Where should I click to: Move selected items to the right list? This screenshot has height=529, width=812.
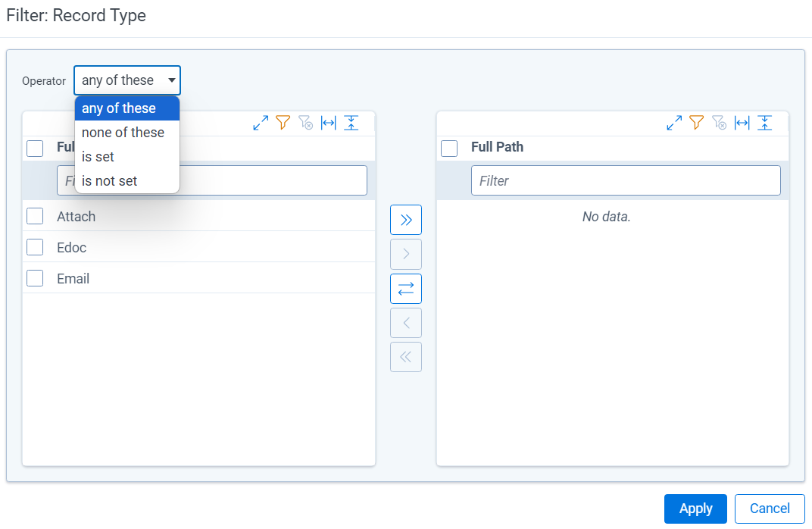[406, 254]
